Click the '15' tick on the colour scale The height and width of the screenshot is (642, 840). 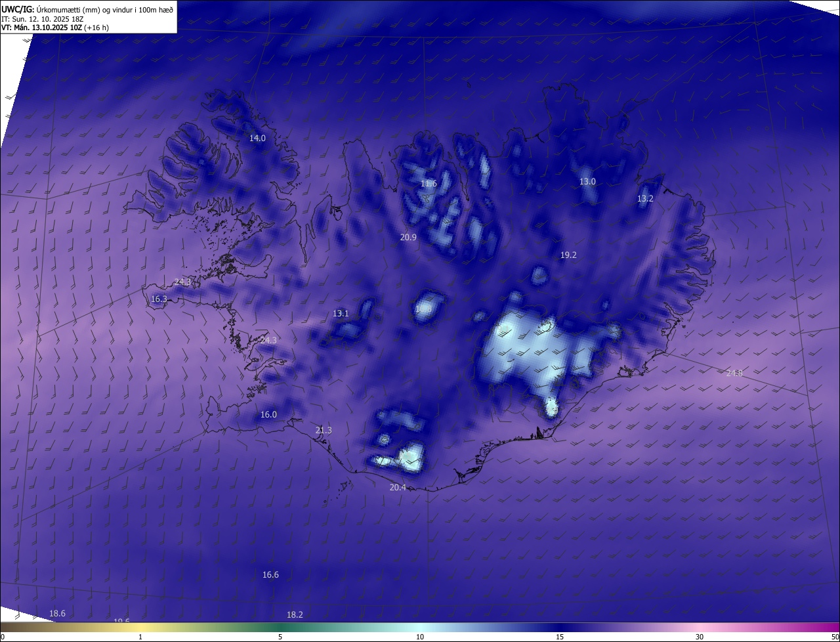560,637
